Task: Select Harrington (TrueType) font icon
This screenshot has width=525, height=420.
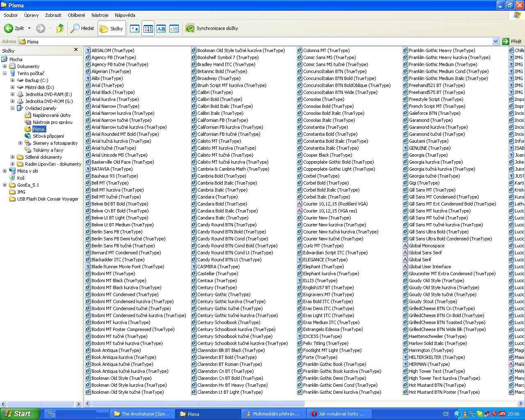Action: pyautogui.click(x=406, y=350)
